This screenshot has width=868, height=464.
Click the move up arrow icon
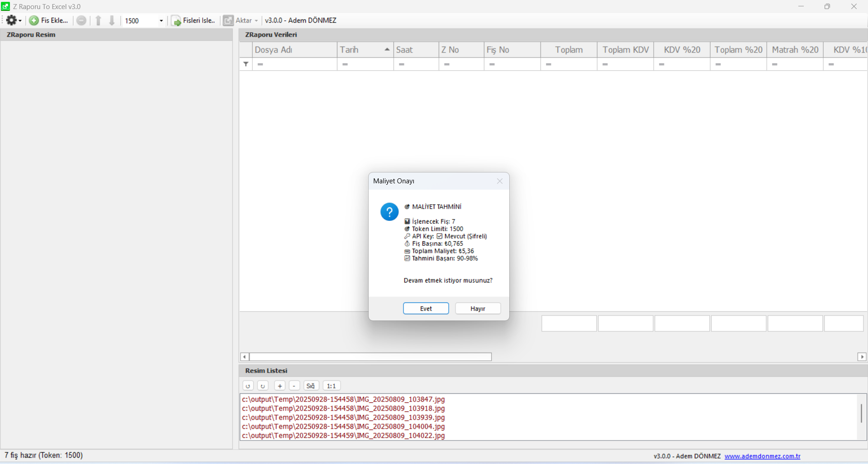(98, 20)
